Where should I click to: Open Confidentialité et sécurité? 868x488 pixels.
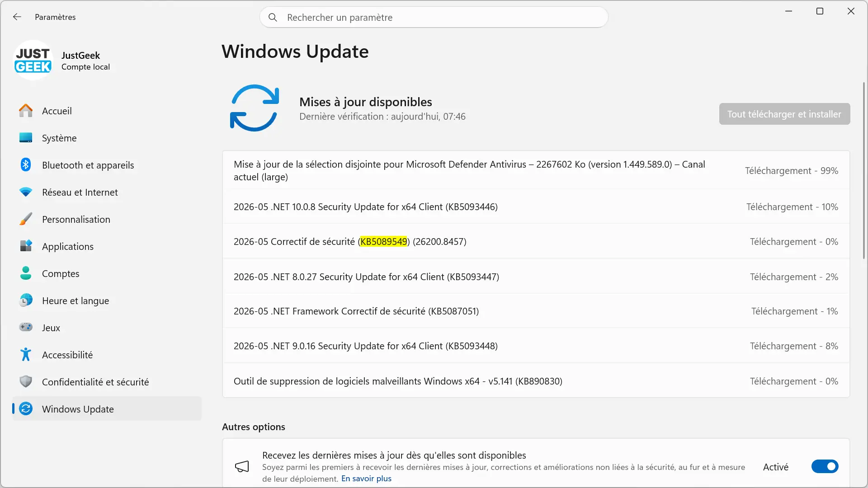click(107, 382)
